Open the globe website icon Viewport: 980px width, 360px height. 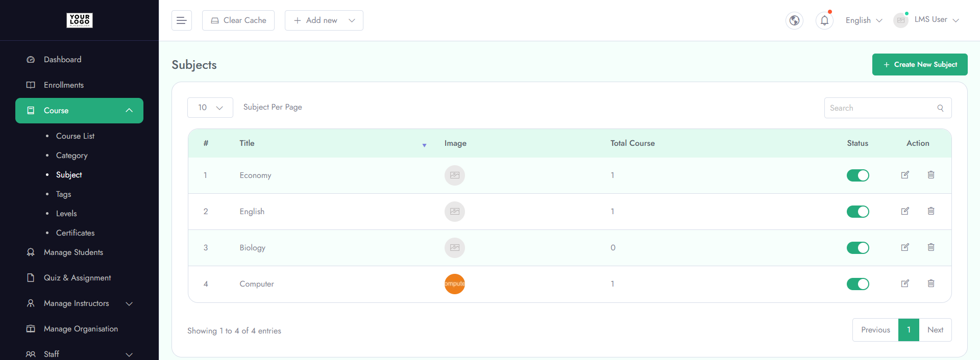coord(794,20)
